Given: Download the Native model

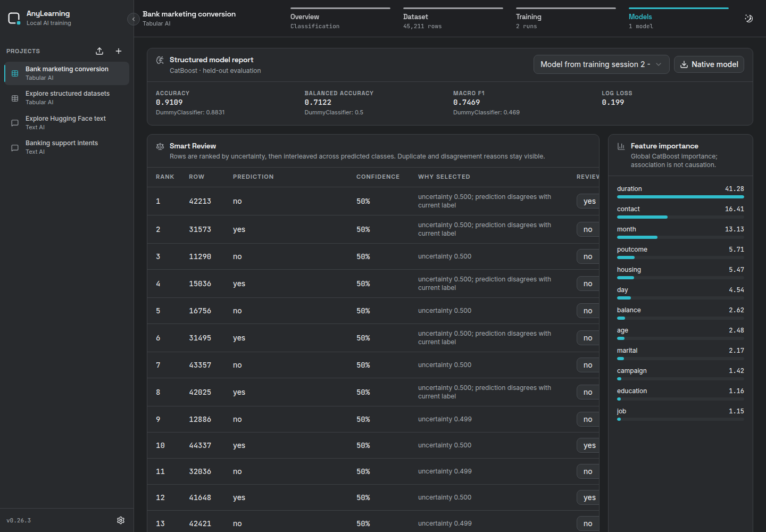Looking at the screenshot, I should (709, 64).
